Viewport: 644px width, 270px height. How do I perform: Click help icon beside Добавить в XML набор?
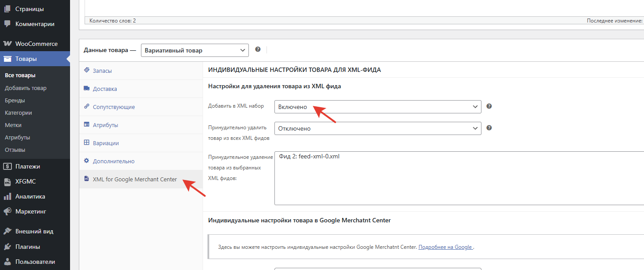click(x=489, y=106)
